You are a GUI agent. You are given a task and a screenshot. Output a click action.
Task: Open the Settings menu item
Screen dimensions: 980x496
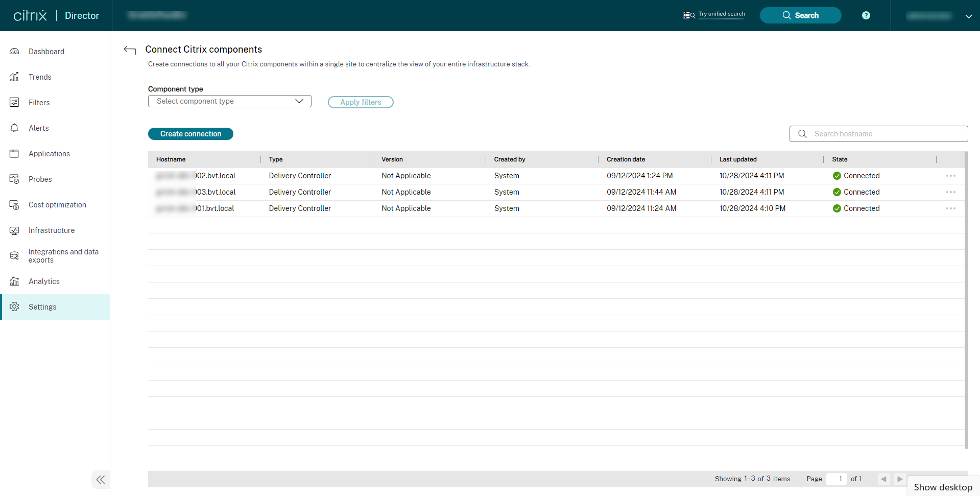click(x=42, y=306)
